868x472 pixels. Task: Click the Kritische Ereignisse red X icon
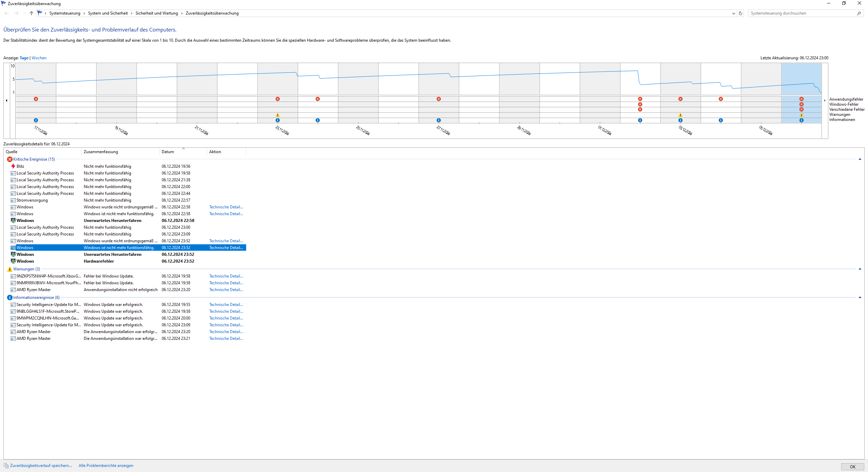point(9,159)
